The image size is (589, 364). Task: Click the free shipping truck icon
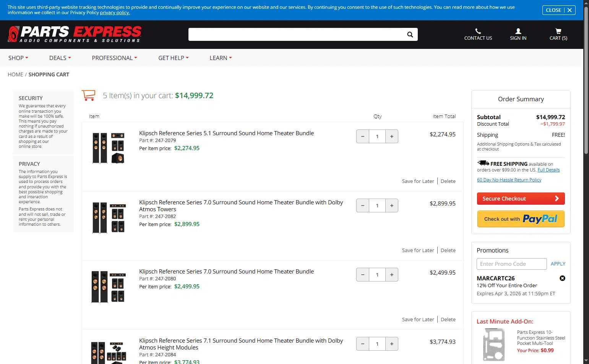pos(483,163)
